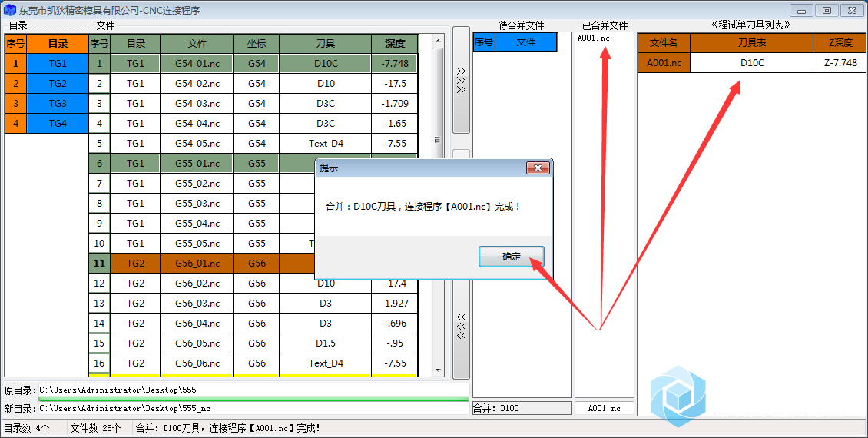Click the Z深度 column header
Screen dimensions: 868x438
[x=840, y=42]
